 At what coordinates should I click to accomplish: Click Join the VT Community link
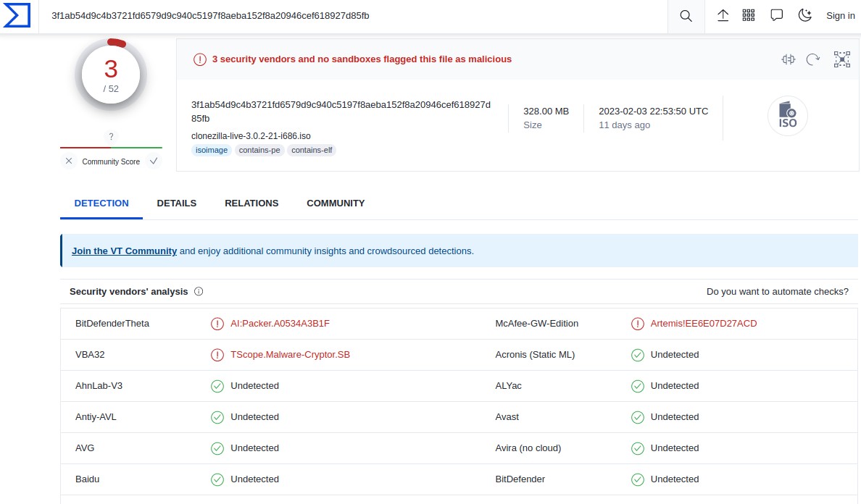point(124,251)
